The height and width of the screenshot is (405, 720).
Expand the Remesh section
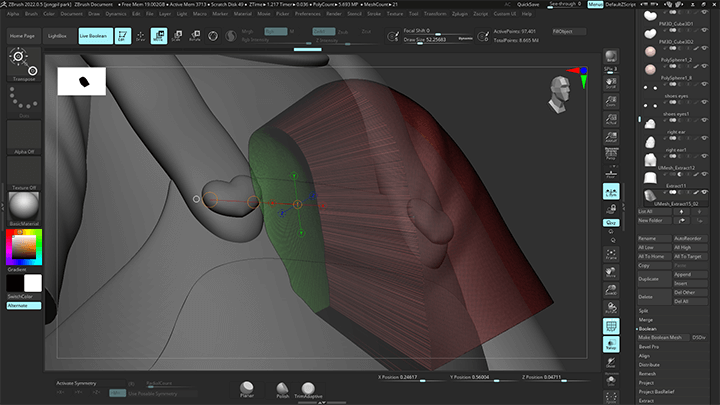click(x=647, y=374)
